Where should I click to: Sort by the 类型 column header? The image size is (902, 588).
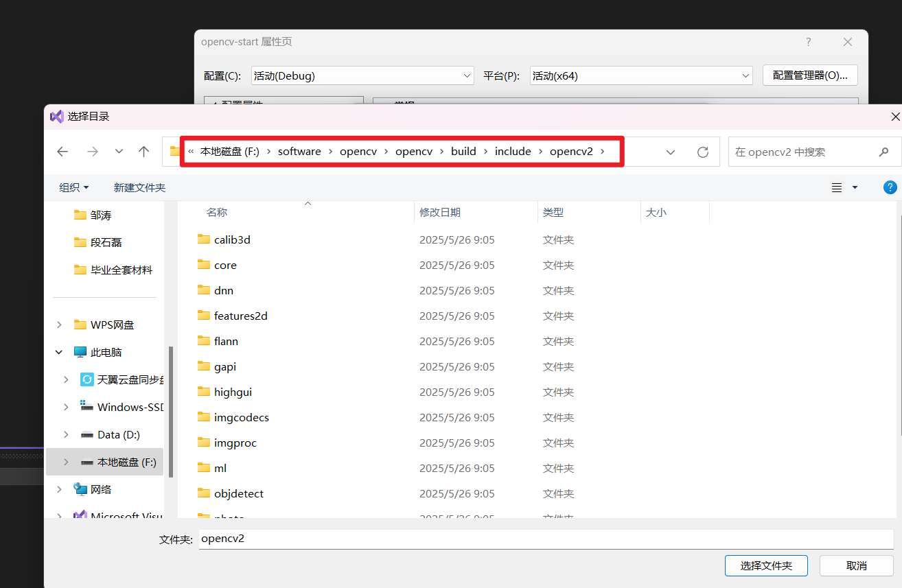tap(553, 213)
